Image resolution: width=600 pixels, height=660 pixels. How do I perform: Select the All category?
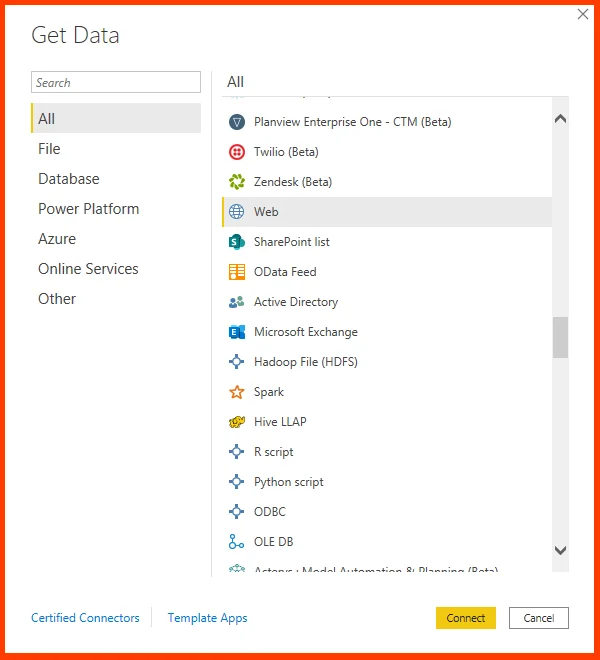click(116, 118)
